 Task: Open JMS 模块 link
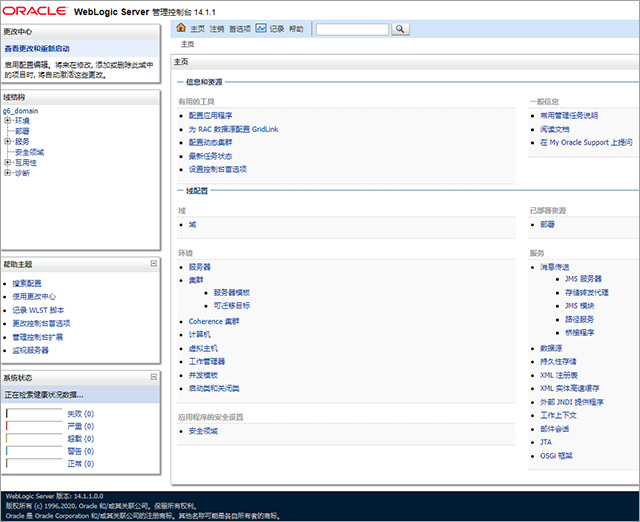pos(580,306)
